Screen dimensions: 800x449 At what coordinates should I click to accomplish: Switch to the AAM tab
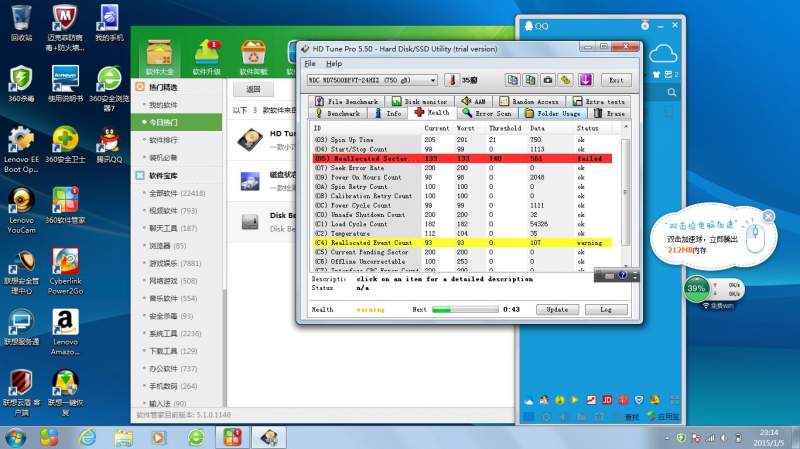474,102
